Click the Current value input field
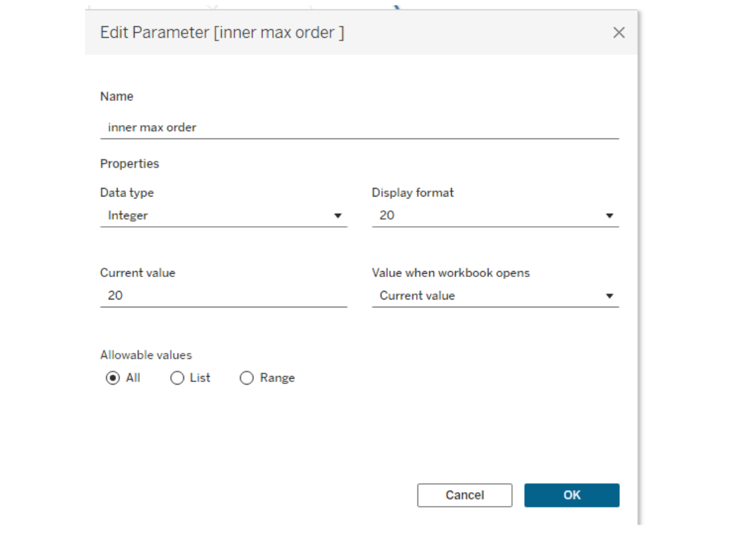748x560 pixels. click(x=223, y=296)
